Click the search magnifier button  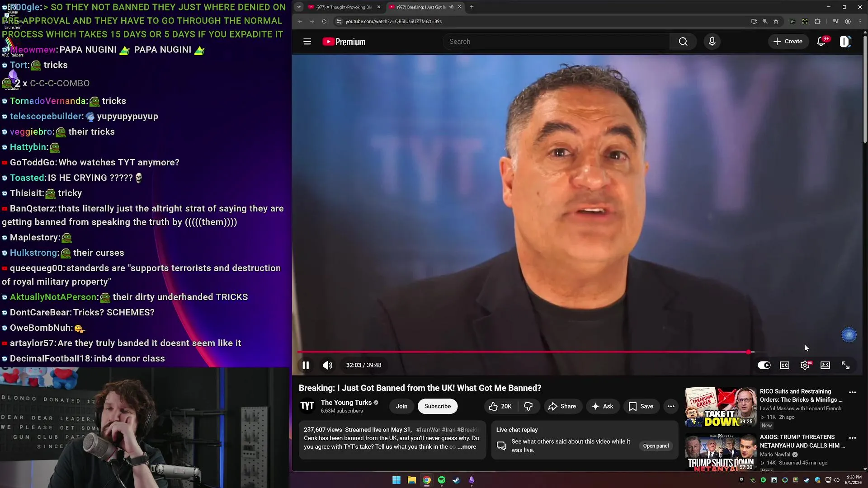[683, 42]
